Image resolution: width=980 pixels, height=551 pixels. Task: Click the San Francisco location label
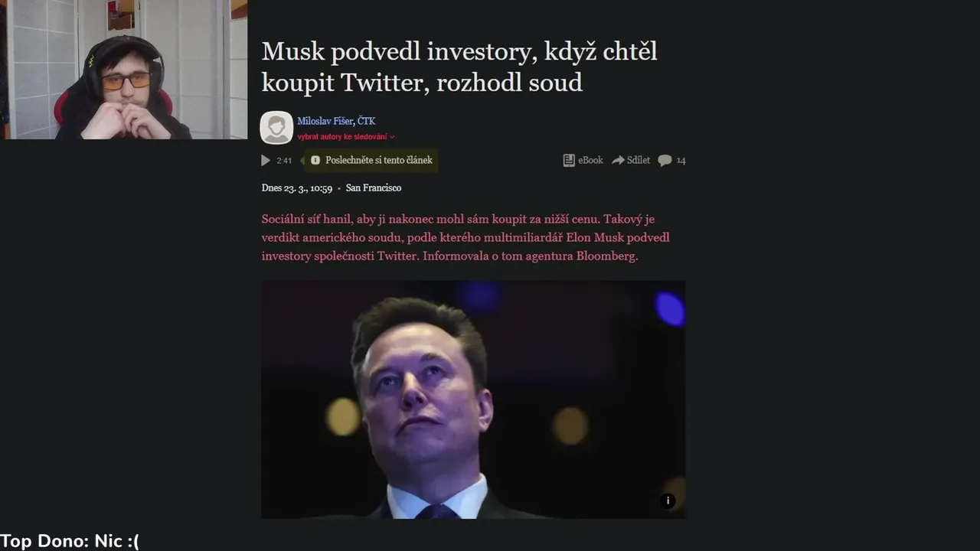click(374, 188)
